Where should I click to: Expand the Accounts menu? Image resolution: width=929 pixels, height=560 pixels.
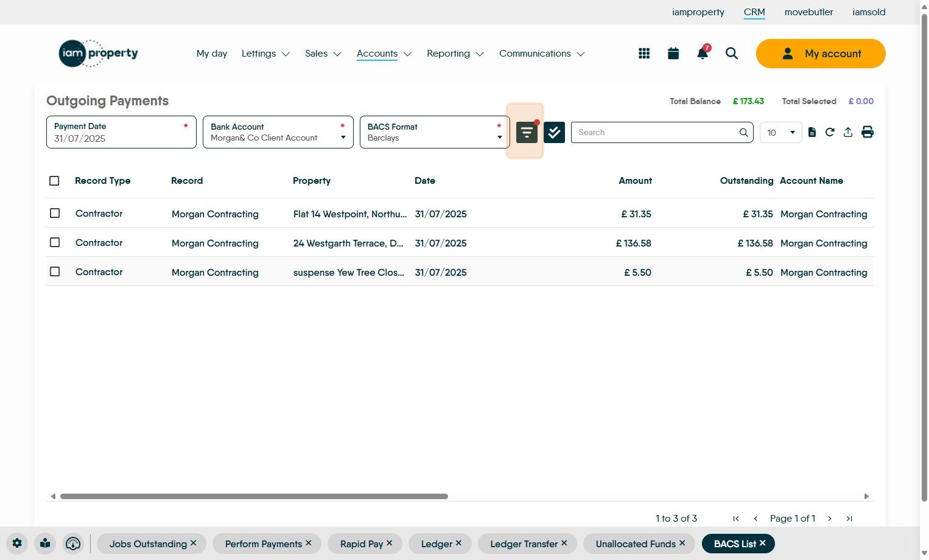tap(384, 54)
